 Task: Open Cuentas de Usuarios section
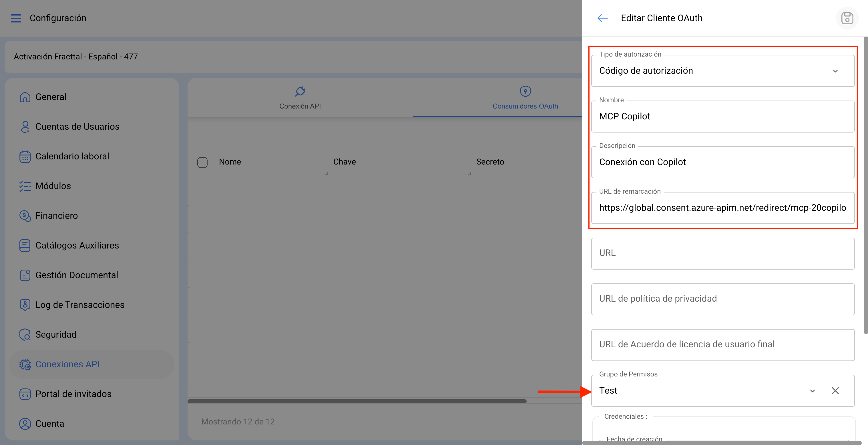(x=92, y=127)
